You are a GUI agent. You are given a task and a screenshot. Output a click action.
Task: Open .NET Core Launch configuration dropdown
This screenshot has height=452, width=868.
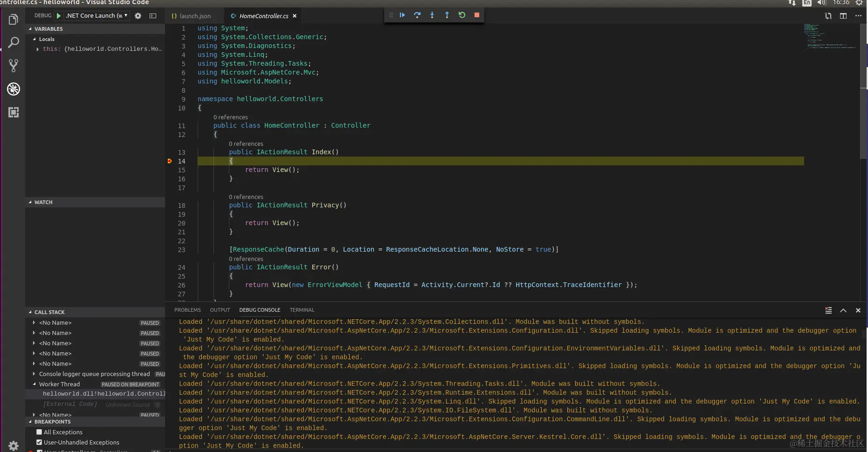point(97,15)
